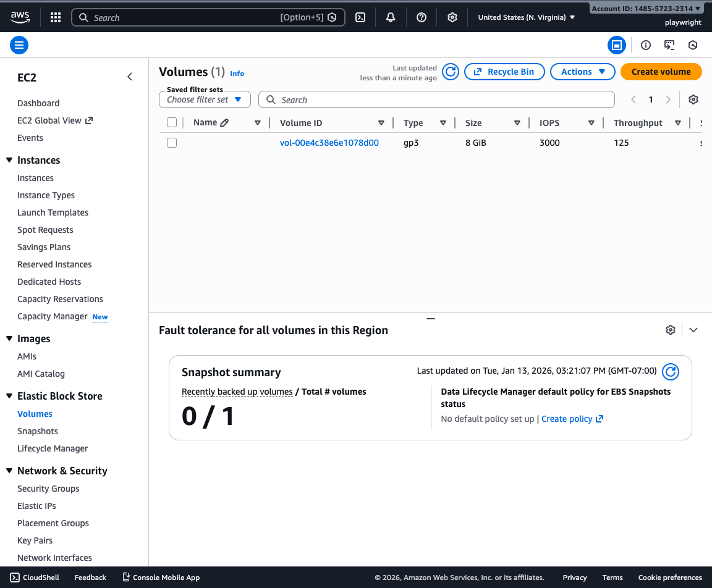Select all volumes with header checkbox

(172, 123)
